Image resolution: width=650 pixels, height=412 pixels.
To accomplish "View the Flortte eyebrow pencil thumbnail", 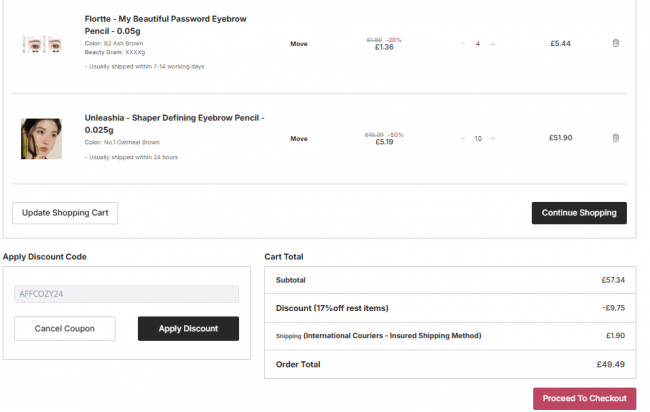I will click(41, 44).
